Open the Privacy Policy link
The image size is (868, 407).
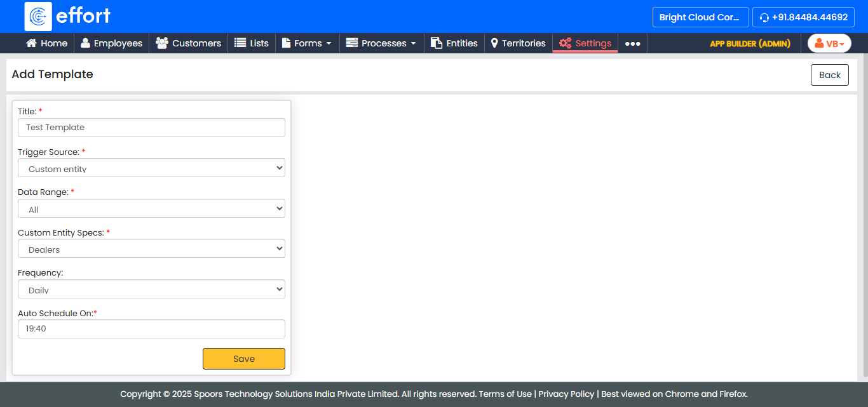pyautogui.click(x=567, y=394)
